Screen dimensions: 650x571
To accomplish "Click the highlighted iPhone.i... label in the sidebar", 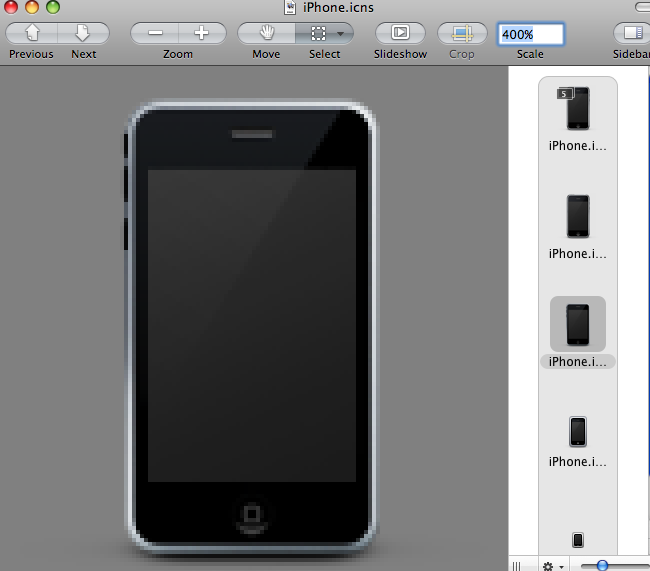I will click(577, 362).
